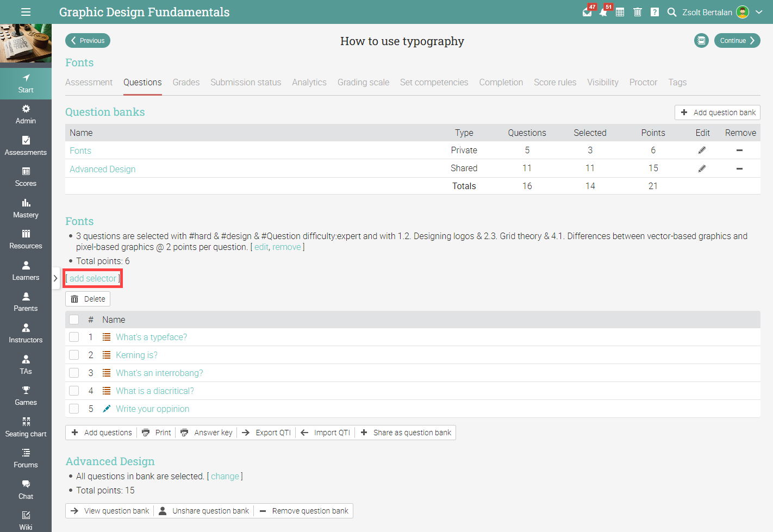The image size is (773, 532).
Task: Open the trash icon in header
Action: pyautogui.click(x=638, y=12)
